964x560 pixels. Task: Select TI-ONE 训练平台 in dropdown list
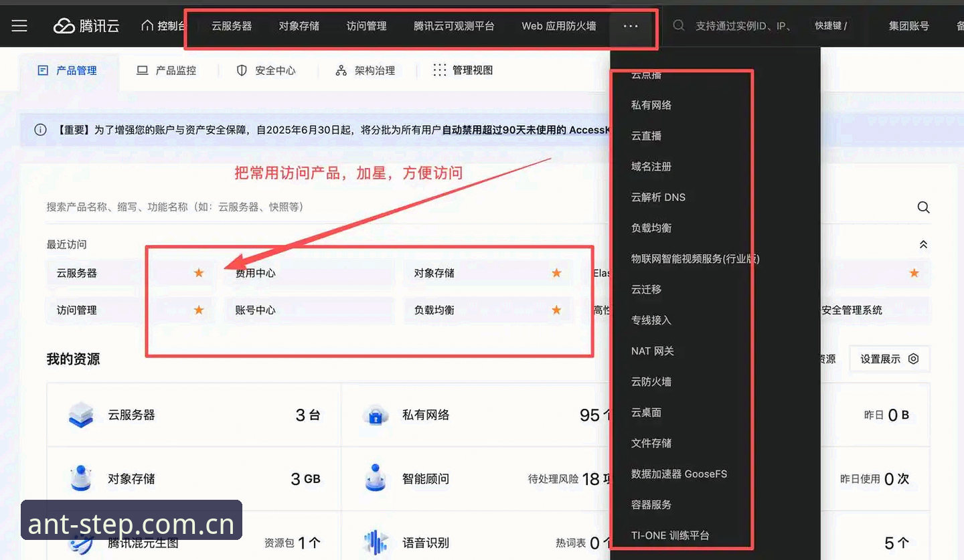tap(670, 536)
